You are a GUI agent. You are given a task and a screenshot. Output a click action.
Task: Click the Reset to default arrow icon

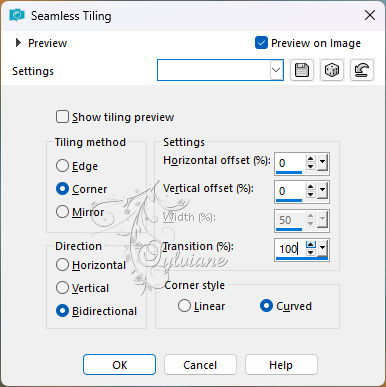362,70
